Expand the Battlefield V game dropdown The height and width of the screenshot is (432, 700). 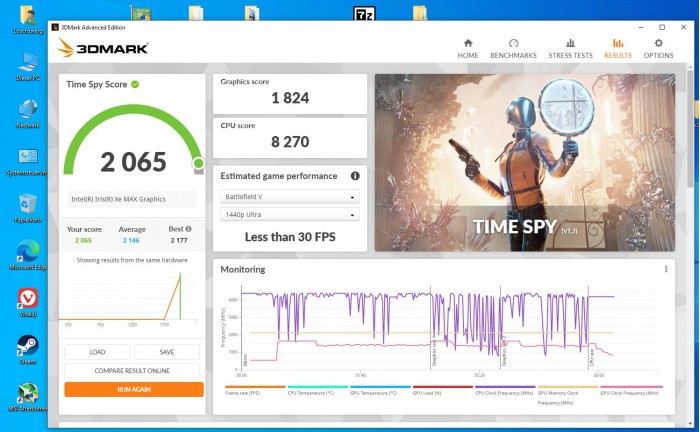click(x=290, y=196)
